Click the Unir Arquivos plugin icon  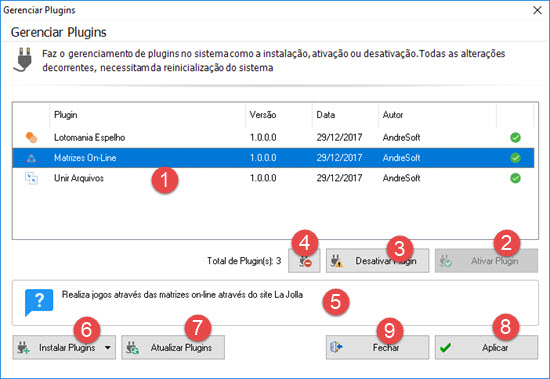pyautogui.click(x=31, y=178)
